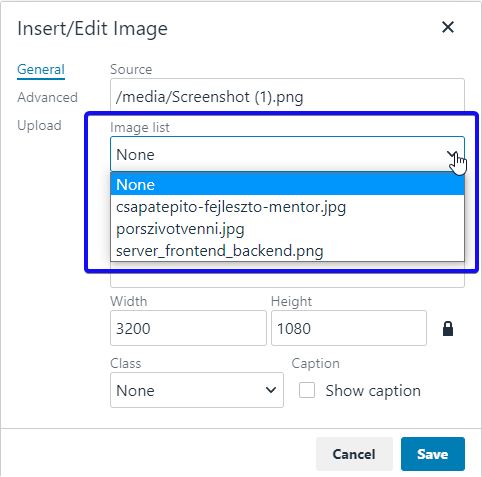Click the Image list dropdown arrow
This screenshot has width=482, height=477.
tap(452, 154)
